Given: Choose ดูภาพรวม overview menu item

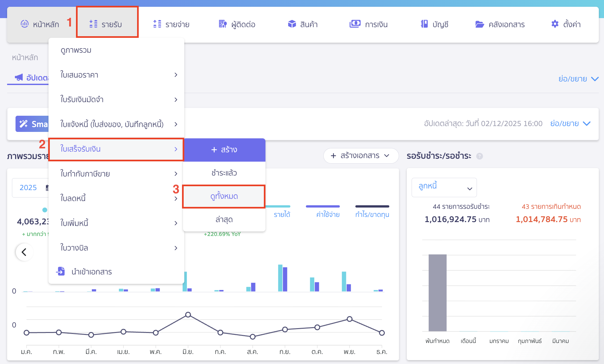Looking at the screenshot, I should pos(76,50).
